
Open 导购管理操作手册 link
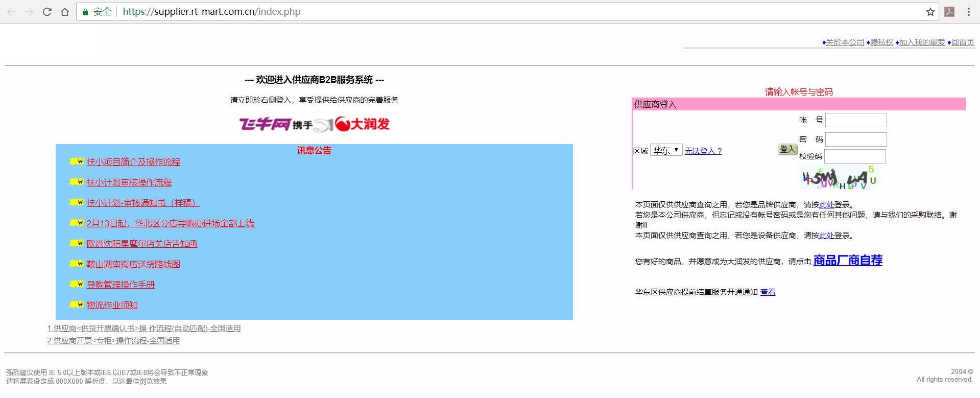point(121,285)
